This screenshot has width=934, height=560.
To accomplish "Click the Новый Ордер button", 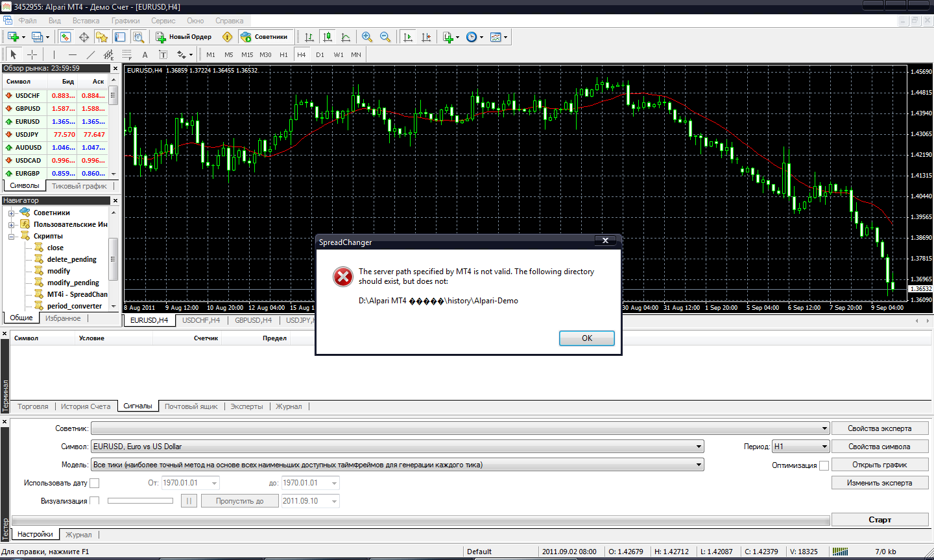I will coord(184,37).
